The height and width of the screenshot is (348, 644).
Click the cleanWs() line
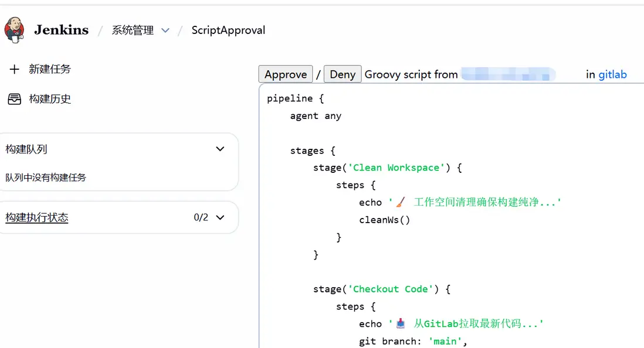(x=384, y=220)
